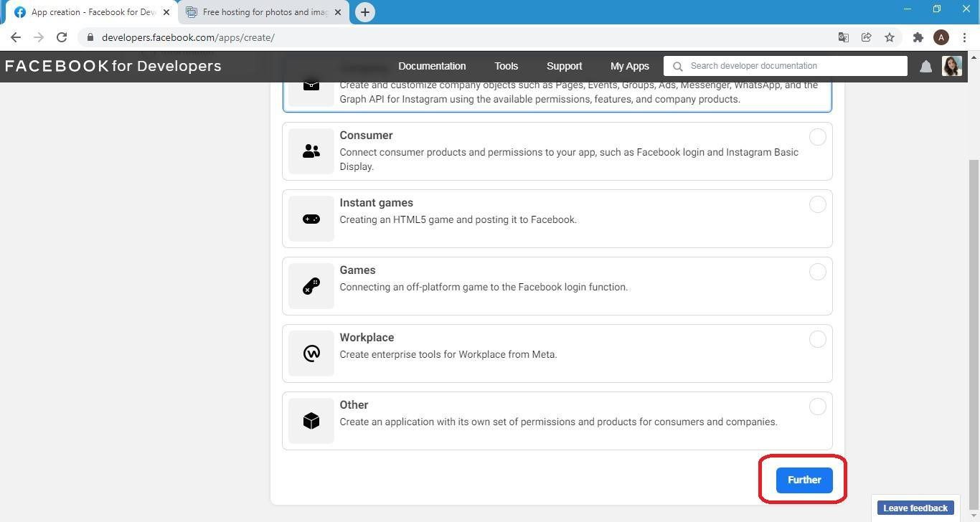Click the Games joystick icon

coord(311,286)
